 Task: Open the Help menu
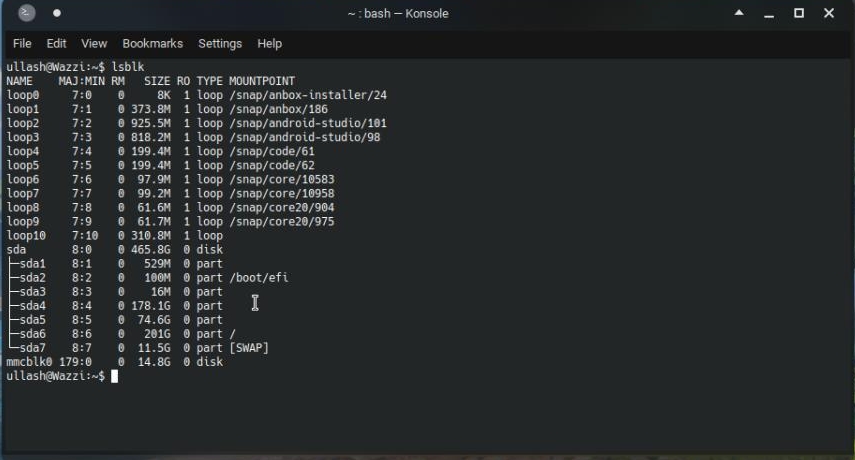pos(269,44)
